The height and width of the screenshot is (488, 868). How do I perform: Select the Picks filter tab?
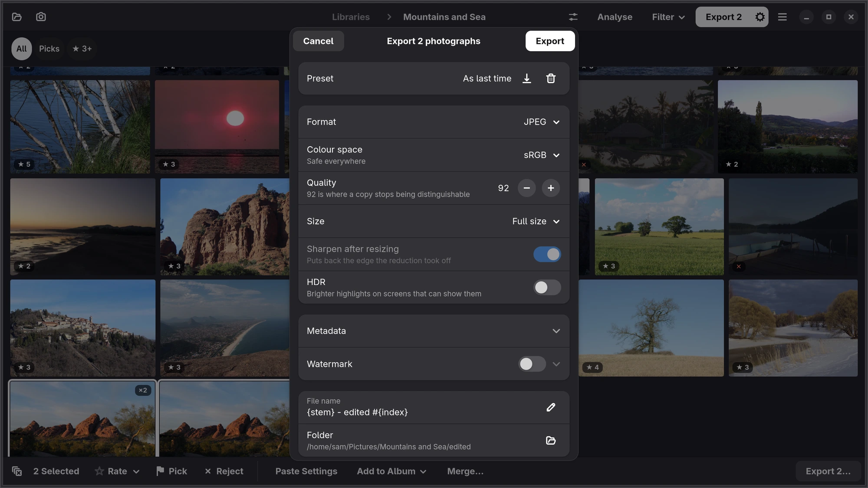(x=49, y=49)
